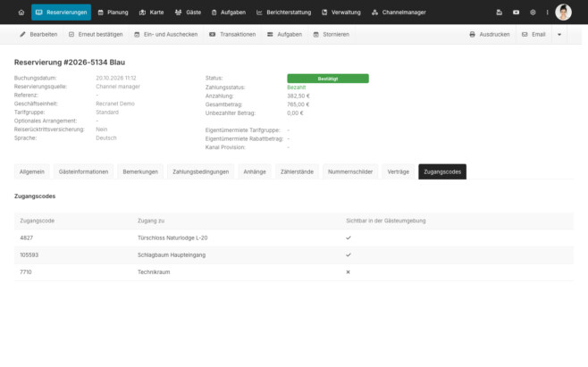Open the Verwaltung menu
This screenshot has width=588, height=367.
pyautogui.click(x=341, y=13)
